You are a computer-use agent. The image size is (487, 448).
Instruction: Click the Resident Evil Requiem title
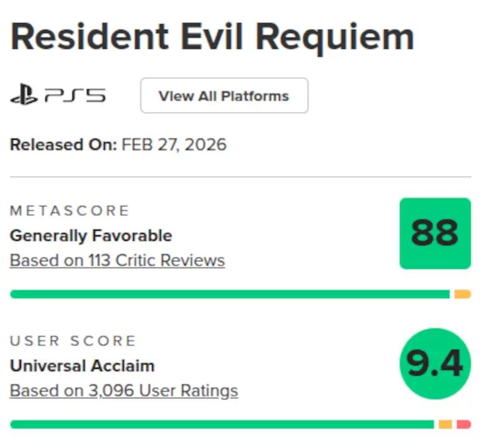coord(212,36)
